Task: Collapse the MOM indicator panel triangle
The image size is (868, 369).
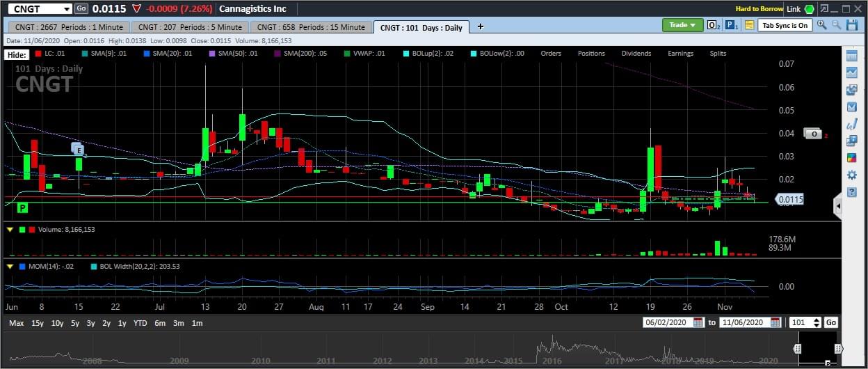Action: (x=10, y=266)
